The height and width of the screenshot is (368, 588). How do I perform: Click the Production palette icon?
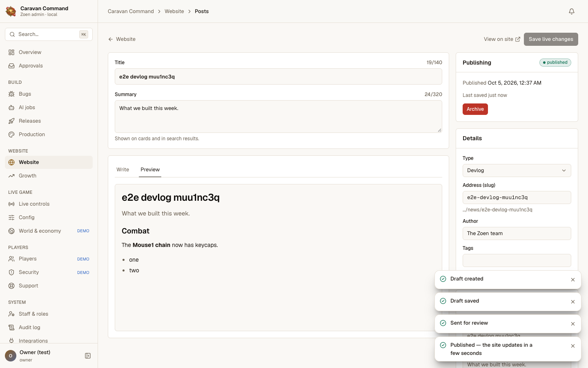pos(11,135)
